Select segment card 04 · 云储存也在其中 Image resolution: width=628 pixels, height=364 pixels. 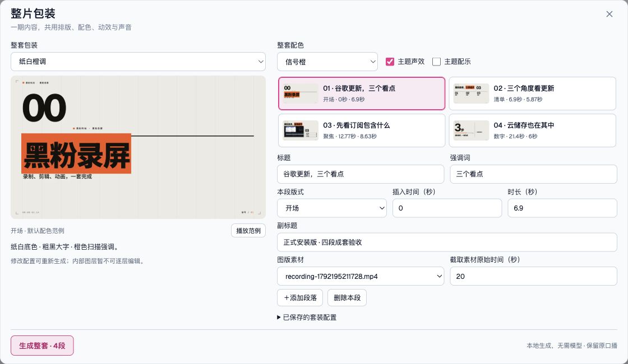pos(532,130)
